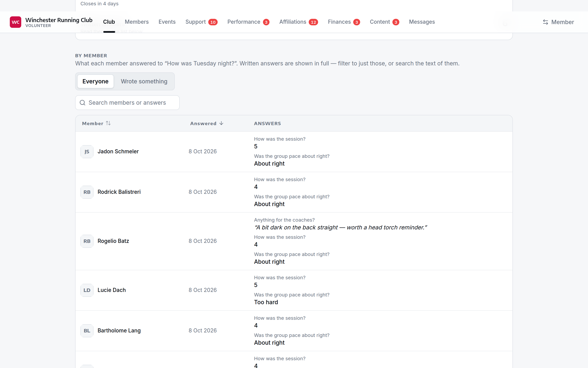Click the Closes in 4 days text
588x368 pixels.
99,4
